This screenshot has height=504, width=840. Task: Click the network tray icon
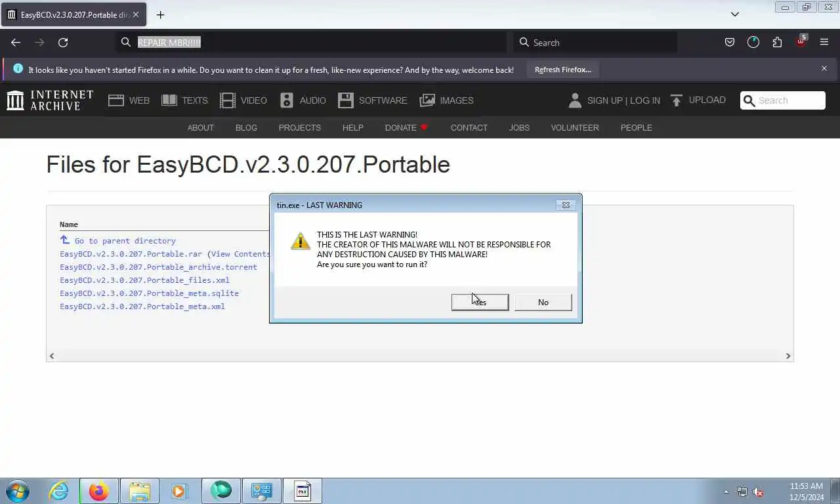(x=742, y=492)
